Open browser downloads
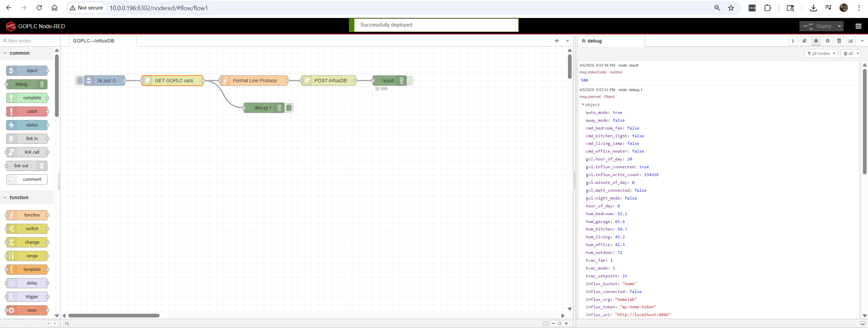Screen dimensions: 868x328 [x=813, y=8]
